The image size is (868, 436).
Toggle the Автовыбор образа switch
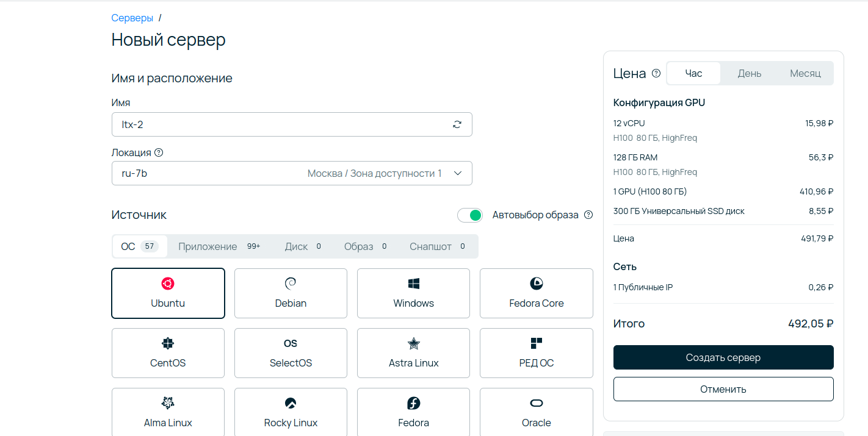[470, 215]
